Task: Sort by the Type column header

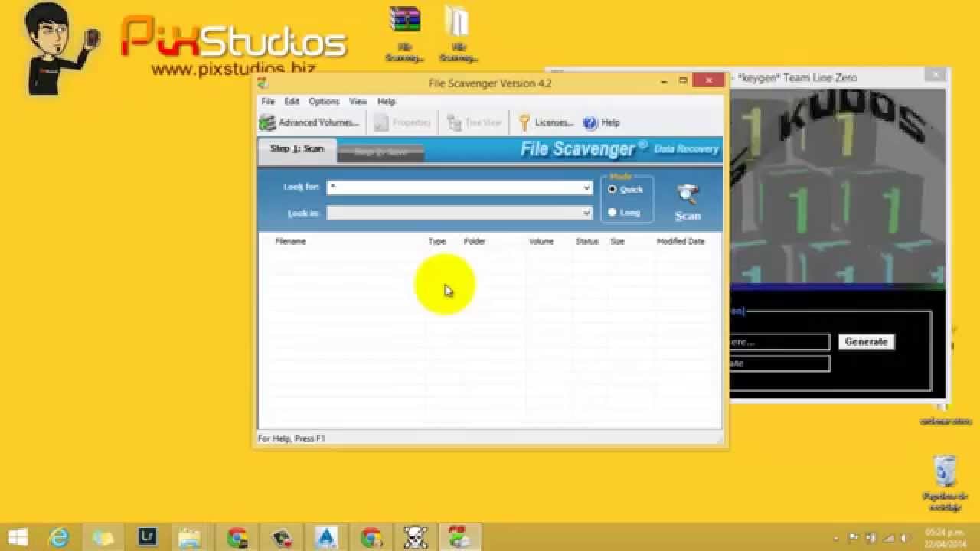Action: click(436, 241)
